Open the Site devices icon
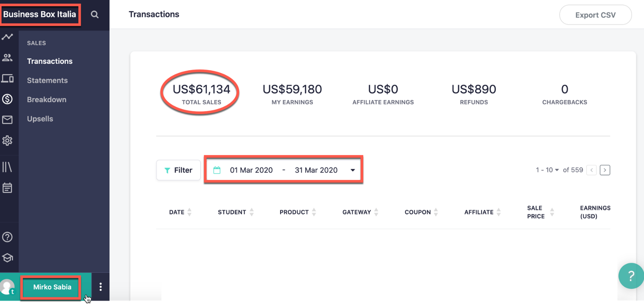The height and width of the screenshot is (307, 644). pyautogui.click(x=7, y=78)
